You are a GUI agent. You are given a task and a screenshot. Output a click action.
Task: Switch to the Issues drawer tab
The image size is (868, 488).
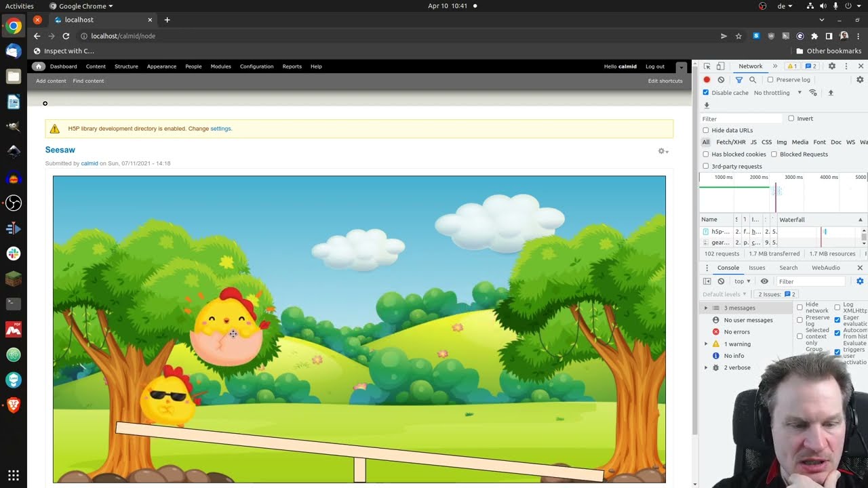757,268
